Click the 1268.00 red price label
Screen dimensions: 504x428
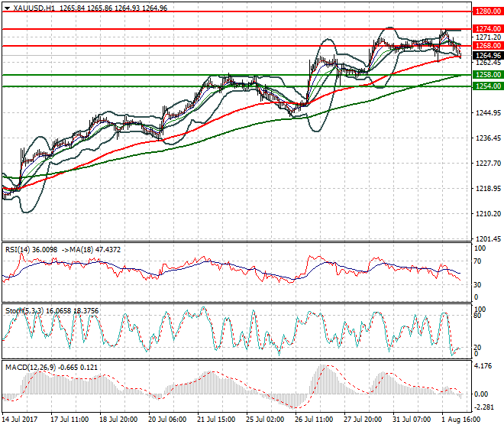(488, 46)
